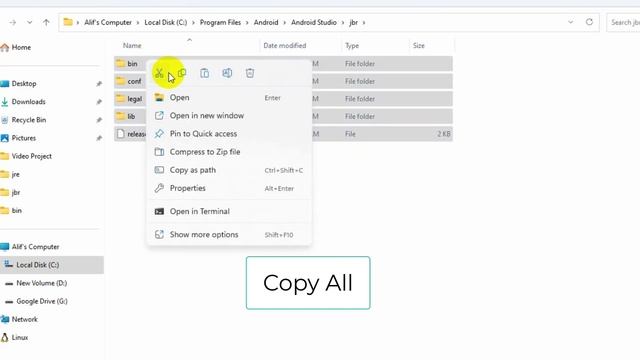The image size is (640, 360).
Task: Click the folder icon in address bar
Action: (68, 22)
